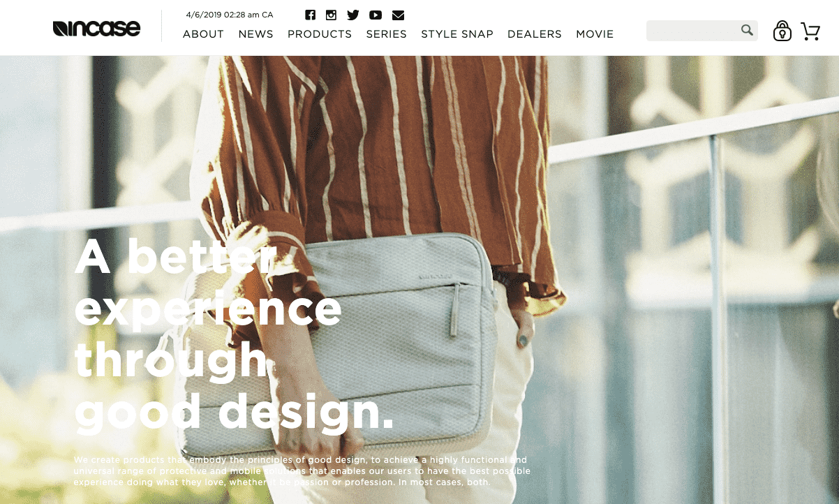Image resolution: width=839 pixels, height=504 pixels.
Task: Open the ABOUT menu item
Action: click(x=203, y=34)
